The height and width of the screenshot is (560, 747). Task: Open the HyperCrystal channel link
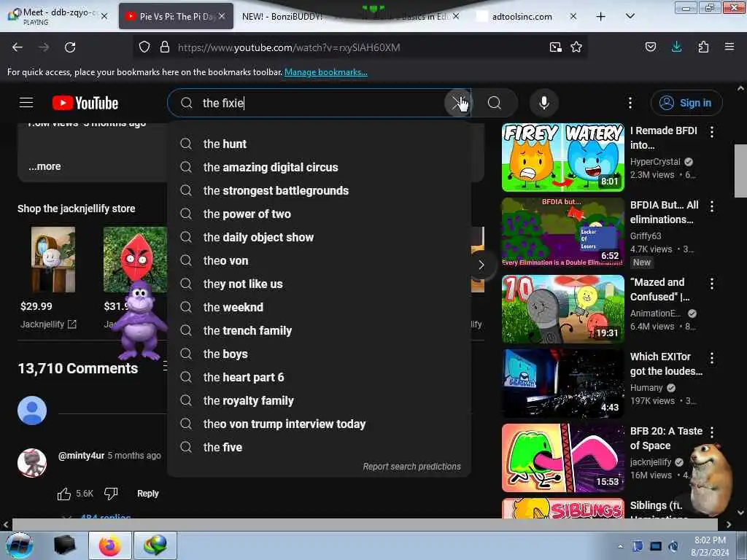(655, 161)
